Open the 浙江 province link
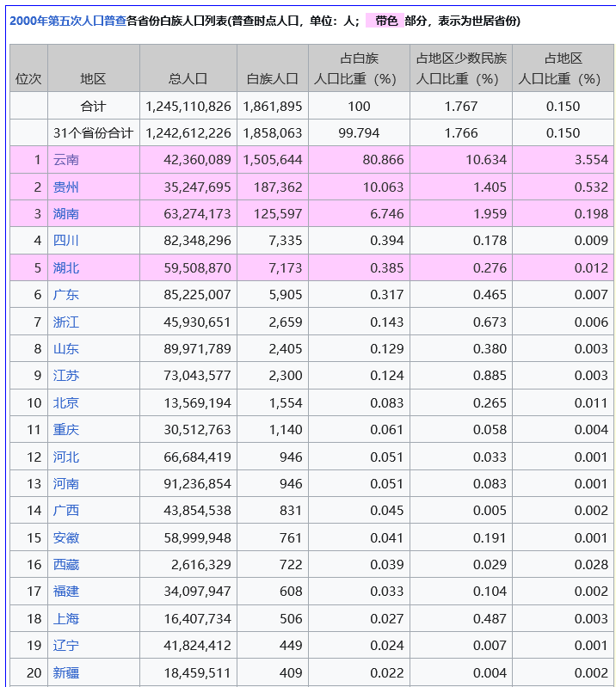This screenshot has width=616, height=687. click(65, 322)
